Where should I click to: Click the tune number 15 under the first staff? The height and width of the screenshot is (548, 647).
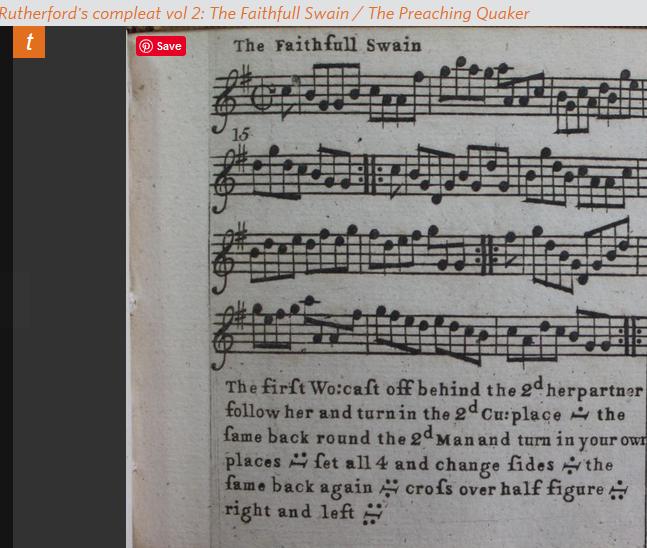pos(240,135)
